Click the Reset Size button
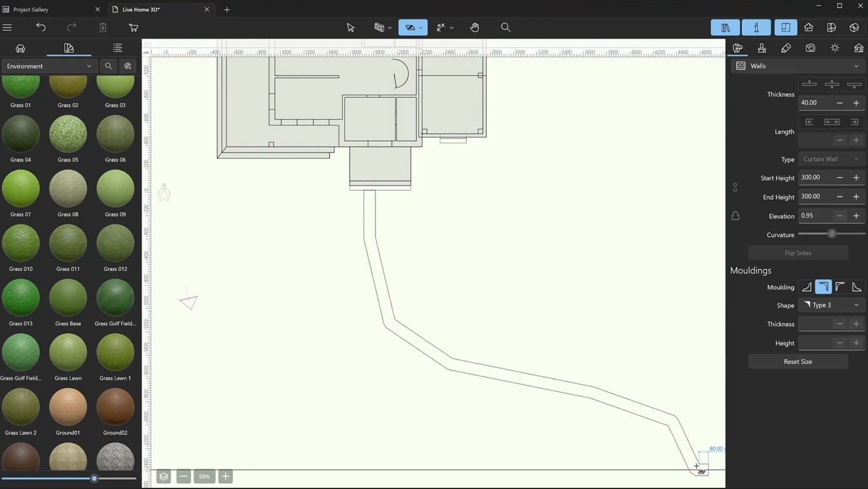Viewport: 868px width, 489px height. click(798, 362)
